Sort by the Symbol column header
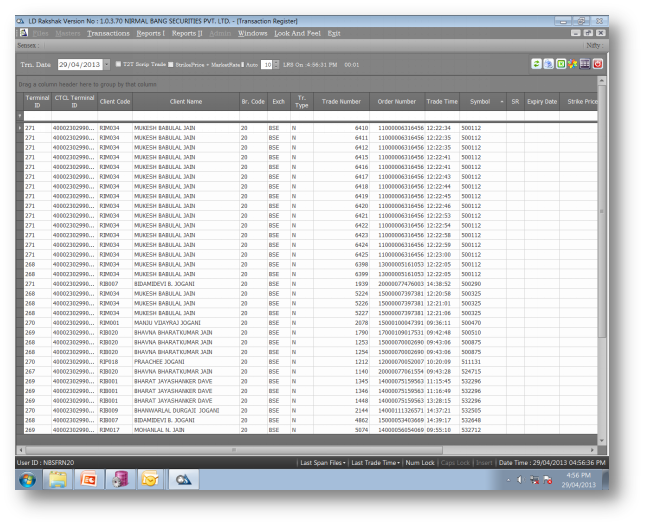This screenshot has width=646, height=527. coord(480,101)
